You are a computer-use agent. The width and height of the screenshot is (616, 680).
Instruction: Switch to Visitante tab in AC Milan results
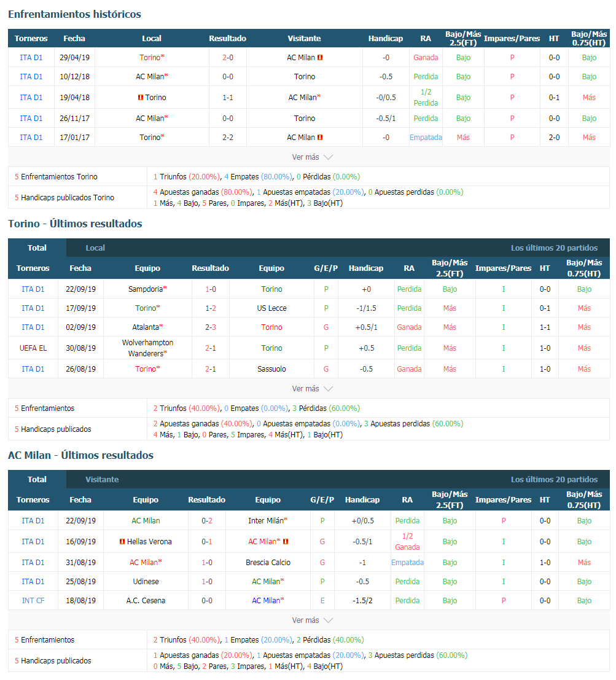[x=102, y=479]
